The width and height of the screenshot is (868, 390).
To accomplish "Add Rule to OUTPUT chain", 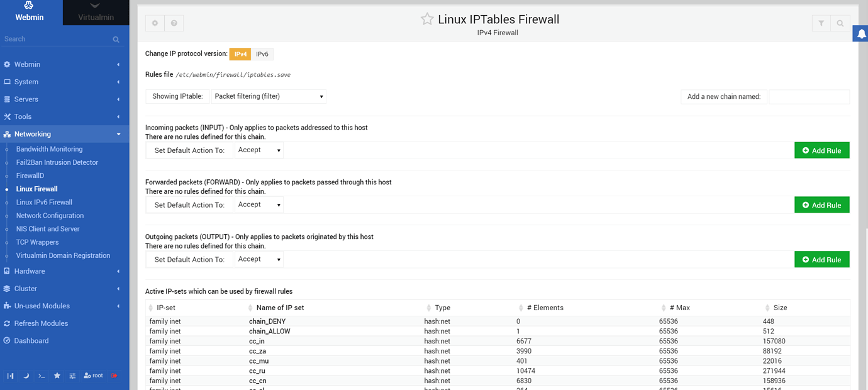I will (x=822, y=259).
